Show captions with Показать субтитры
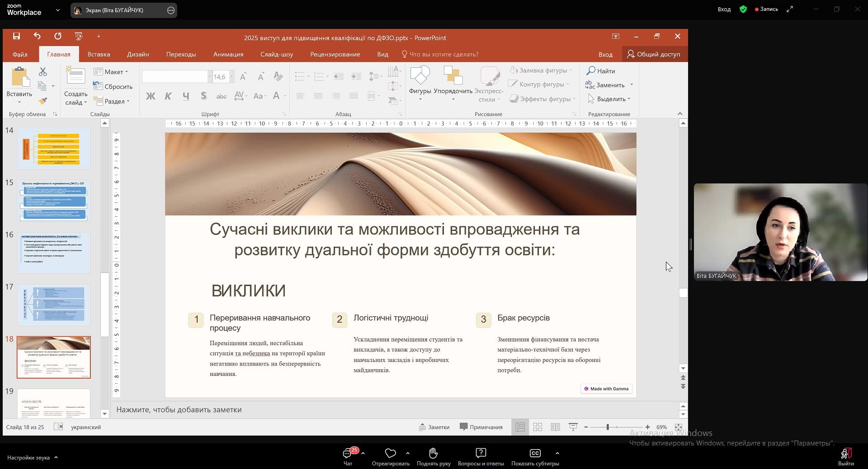Viewport: 868px width, 469px height. pyautogui.click(x=535, y=456)
